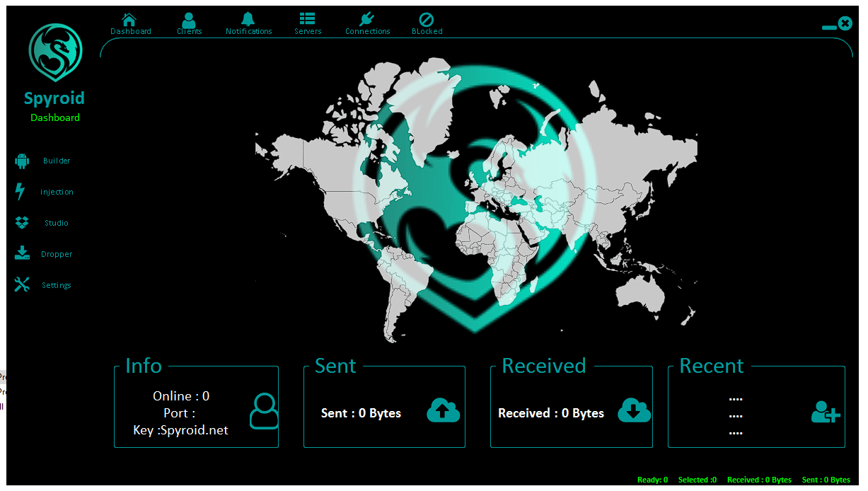The width and height of the screenshot is (868, 491).
Task: Switch to the Servers tab label
Action: tap(308, 31)
